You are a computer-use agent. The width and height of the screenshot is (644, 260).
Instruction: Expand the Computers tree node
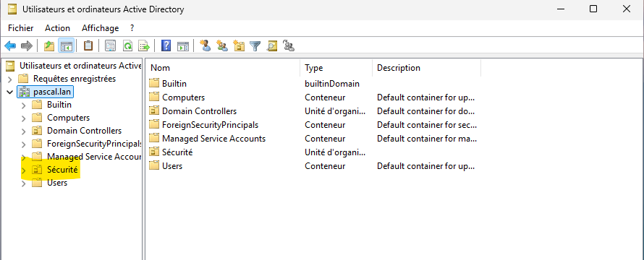24,118
